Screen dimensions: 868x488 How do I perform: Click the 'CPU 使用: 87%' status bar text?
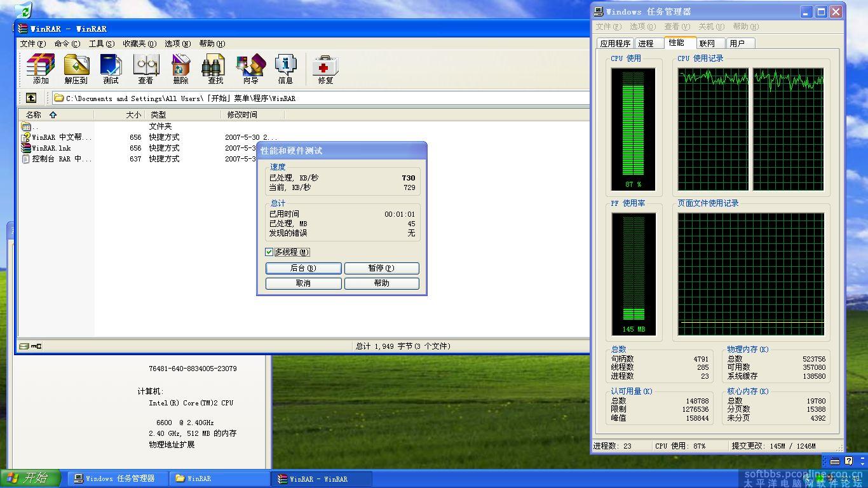[681, 446]
